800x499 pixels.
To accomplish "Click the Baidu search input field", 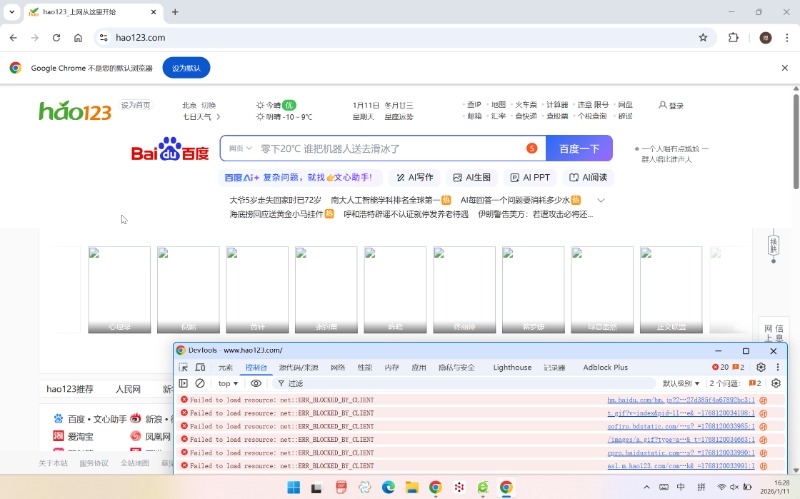I will [x=390, y=148].
